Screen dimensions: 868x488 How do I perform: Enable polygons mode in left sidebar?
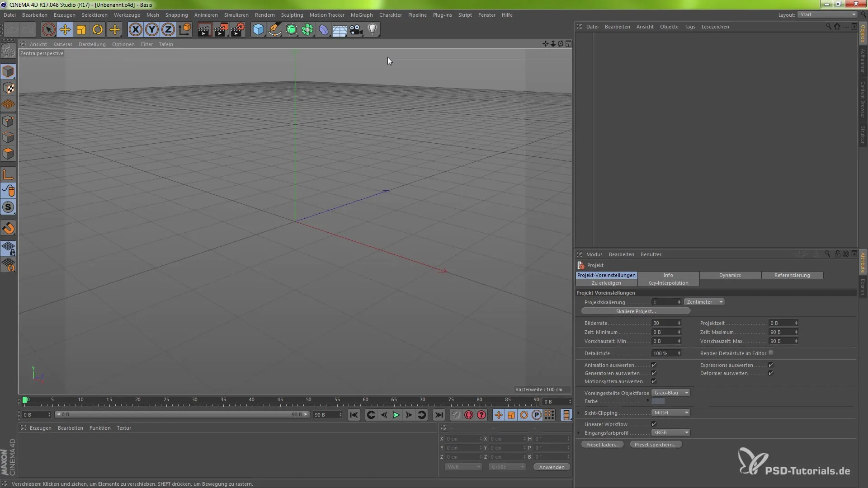click(x=8, y=154)
